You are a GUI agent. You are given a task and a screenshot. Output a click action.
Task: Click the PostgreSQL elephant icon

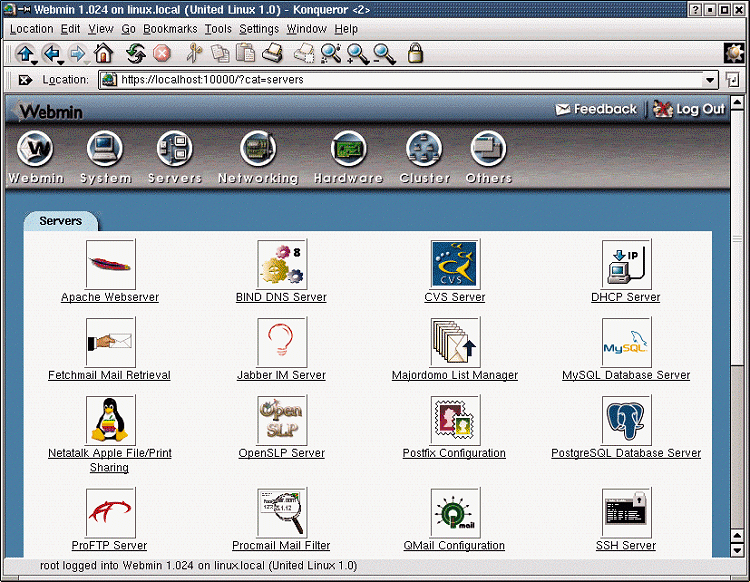(x=626, y=420)
